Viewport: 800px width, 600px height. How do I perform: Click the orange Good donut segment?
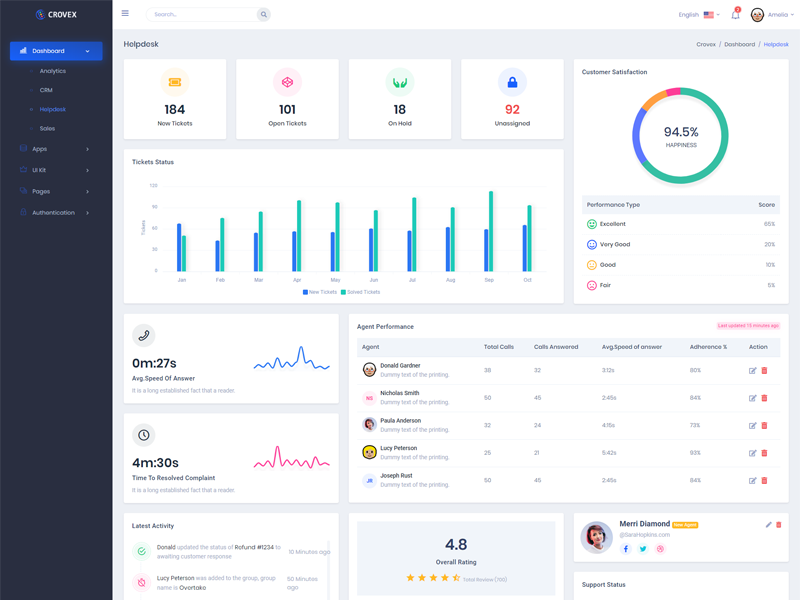point(653,99)
